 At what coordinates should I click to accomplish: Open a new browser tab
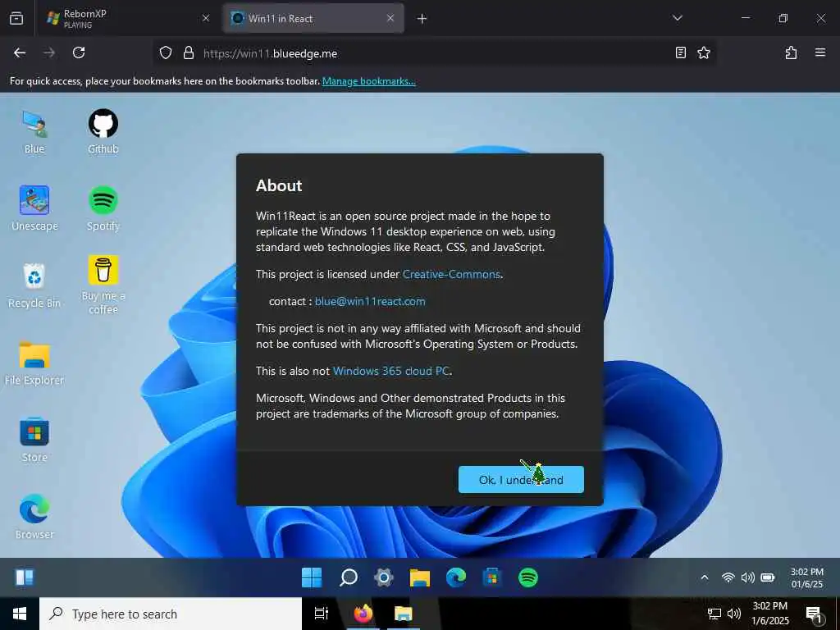click(x=422, y=19)
